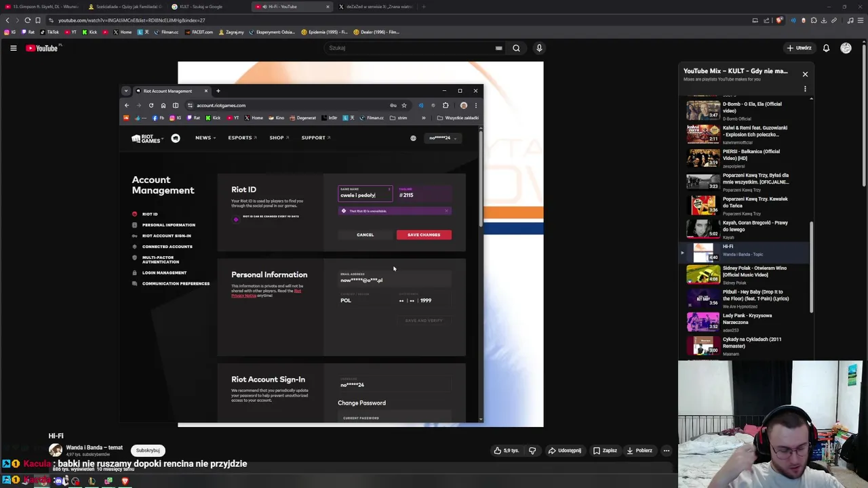This screenshot has height=488, width=868.
Task: Open the YouTube 'Utwórz' create button
Action: [799, 48]
